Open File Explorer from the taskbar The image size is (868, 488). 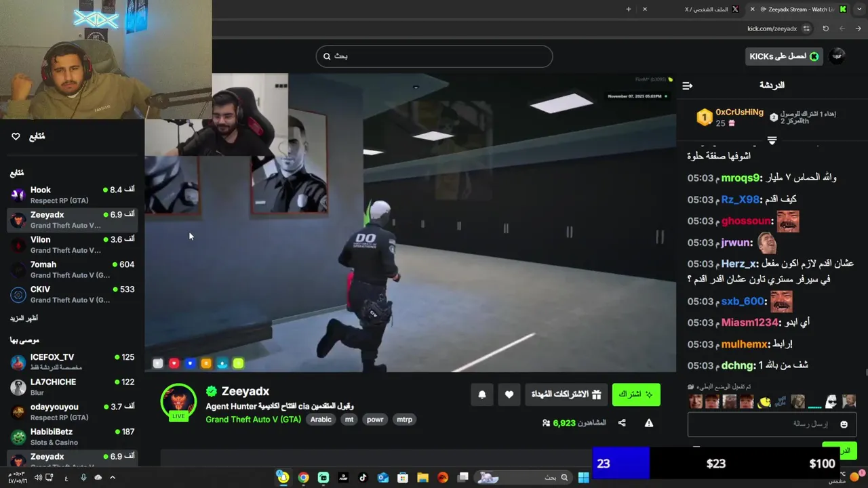click(x=422, y=477)
